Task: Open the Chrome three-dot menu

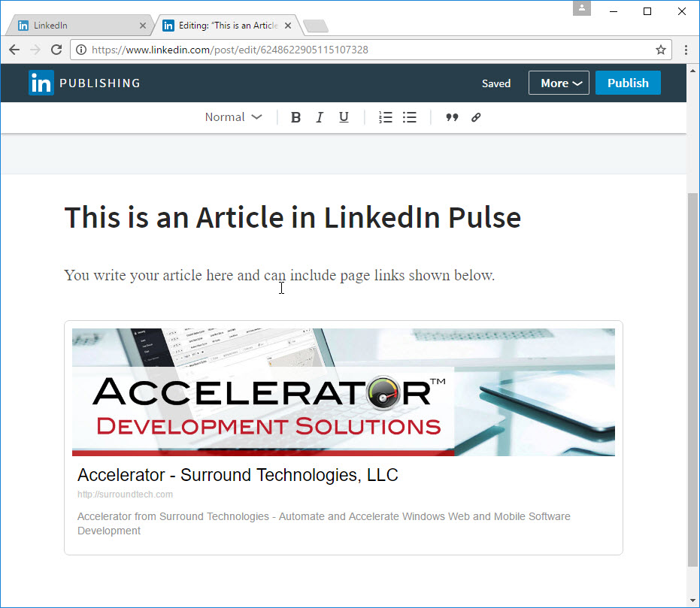Action: point(686,50)
